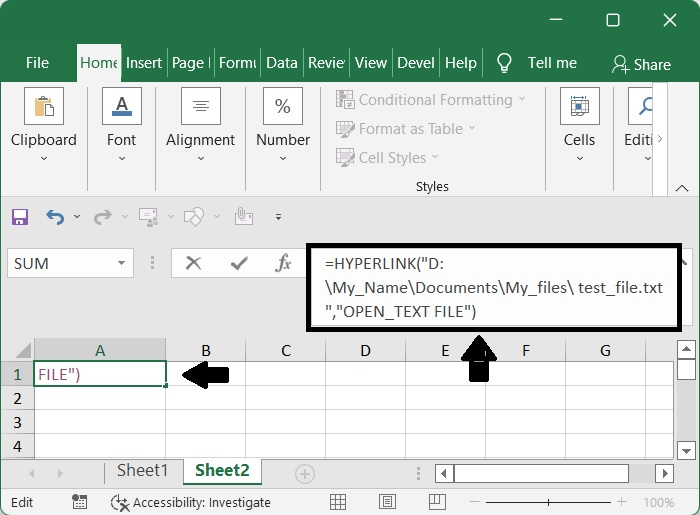This screenshot has width=700, height=515.
Task: Open the Undo history dropdown arrow
Action: tap(75, 217)
